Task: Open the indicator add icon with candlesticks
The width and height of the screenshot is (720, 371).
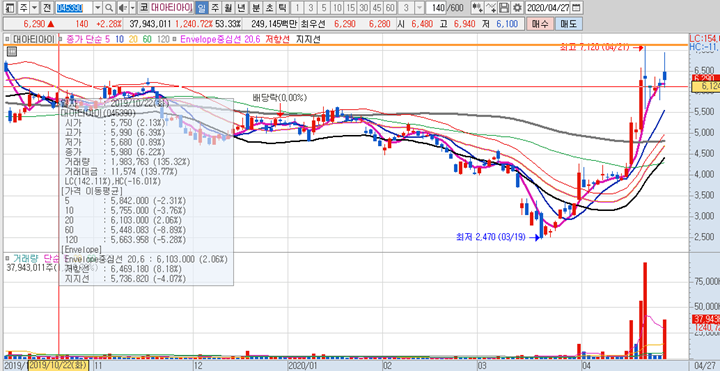Action: pyautogui.click(x=478, y=8)
